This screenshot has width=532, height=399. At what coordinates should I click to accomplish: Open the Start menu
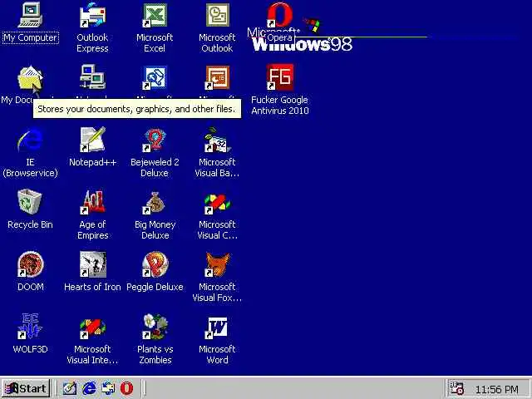click(26, 388)
